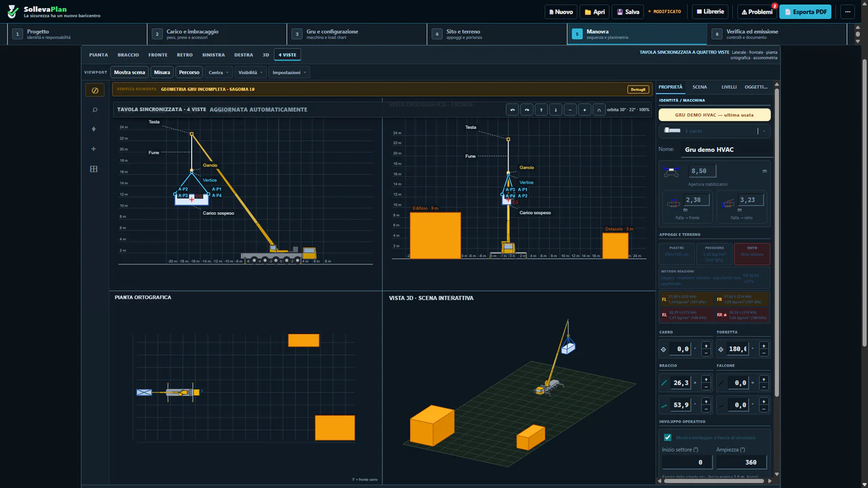Click the SollevaPlan logo icon
This screenshot has height=488, width=868.
(13, 12)
